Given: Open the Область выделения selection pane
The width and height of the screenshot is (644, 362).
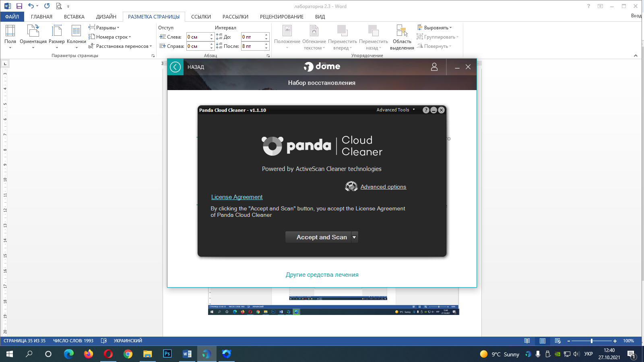Looking at the screenshot, I should [402, 37].
